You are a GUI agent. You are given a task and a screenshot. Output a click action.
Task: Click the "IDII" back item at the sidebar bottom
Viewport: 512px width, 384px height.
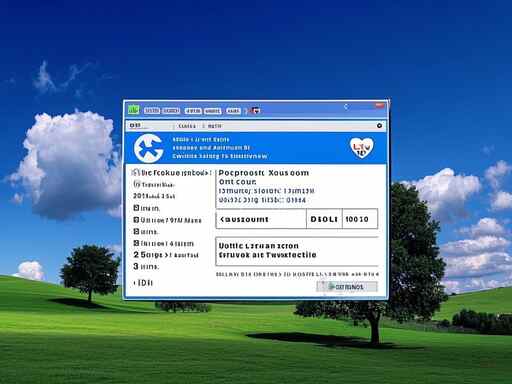143,283
